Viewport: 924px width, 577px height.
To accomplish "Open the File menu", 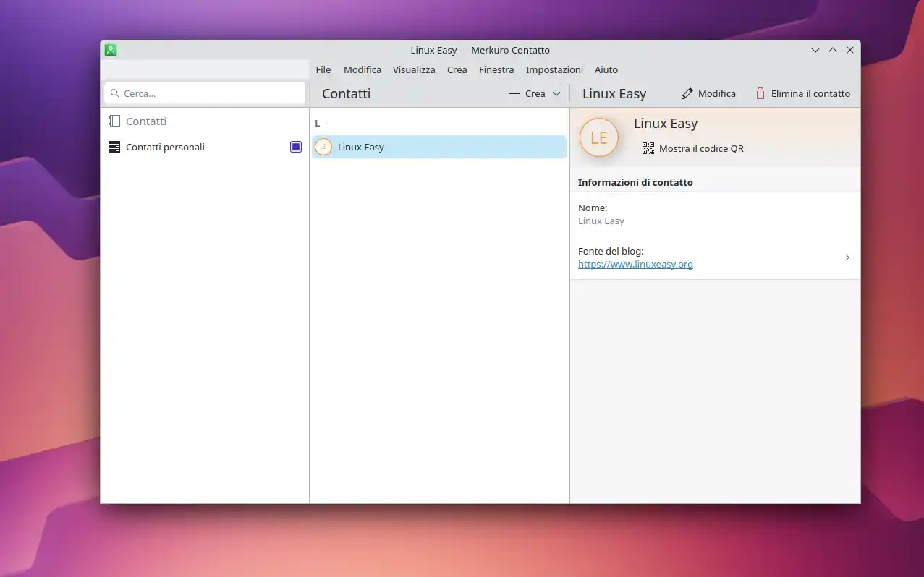I will tap(323, 69).
